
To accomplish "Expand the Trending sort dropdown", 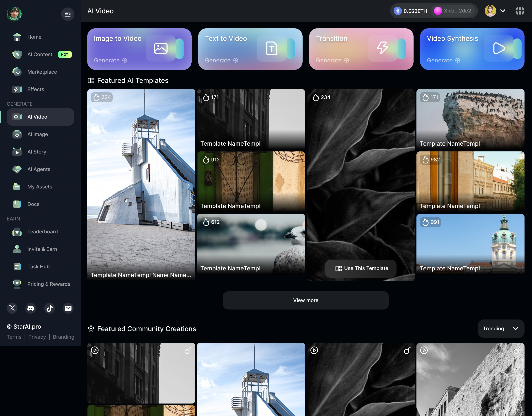I will pyautogui.click(x=501, y=328).
